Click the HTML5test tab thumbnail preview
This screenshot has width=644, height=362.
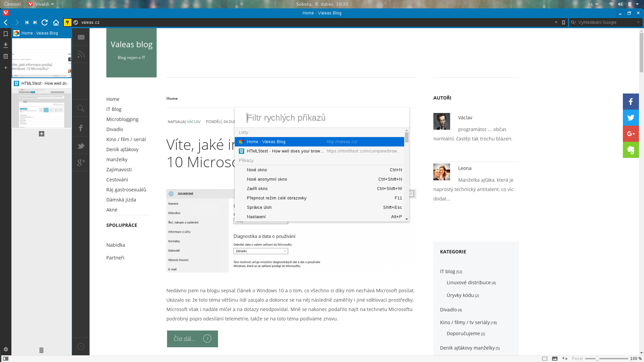tap(42, 108)
